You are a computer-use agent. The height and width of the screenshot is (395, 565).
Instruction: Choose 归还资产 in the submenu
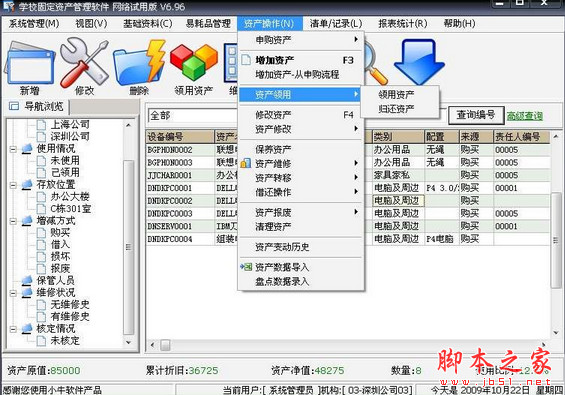pos(400,108)
